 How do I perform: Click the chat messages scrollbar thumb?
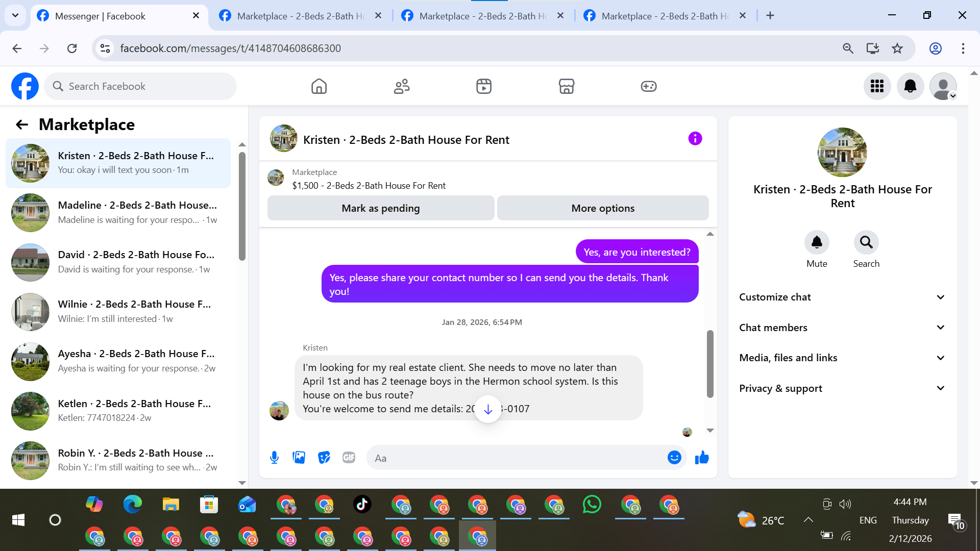click(x=710, y=364)
